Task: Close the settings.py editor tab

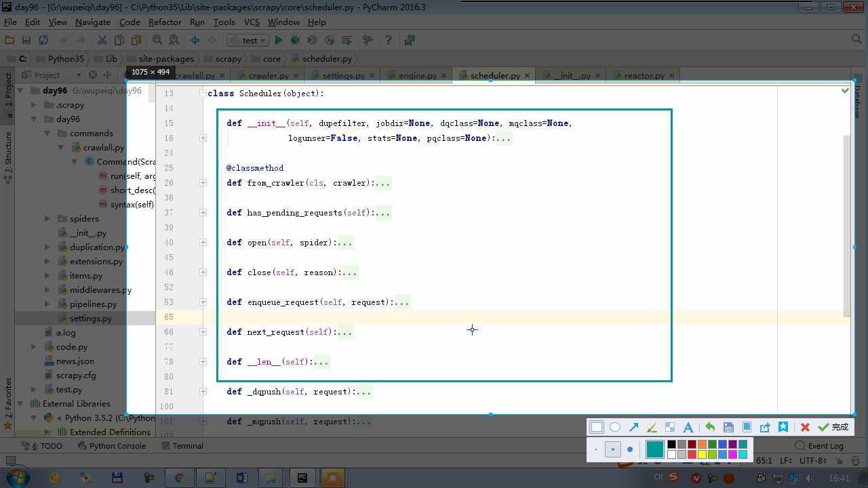Action: click(371, 76)
